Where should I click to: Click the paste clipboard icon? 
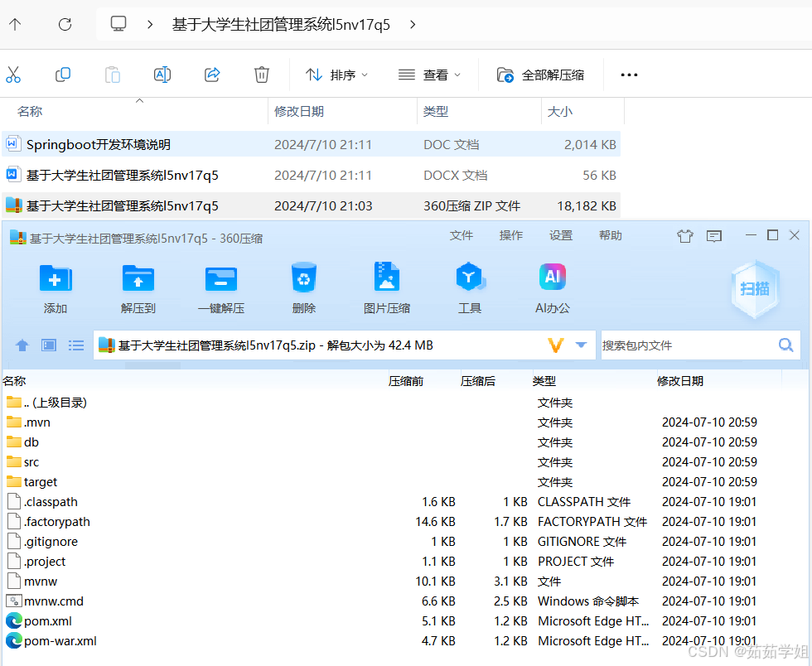point(113,75)
